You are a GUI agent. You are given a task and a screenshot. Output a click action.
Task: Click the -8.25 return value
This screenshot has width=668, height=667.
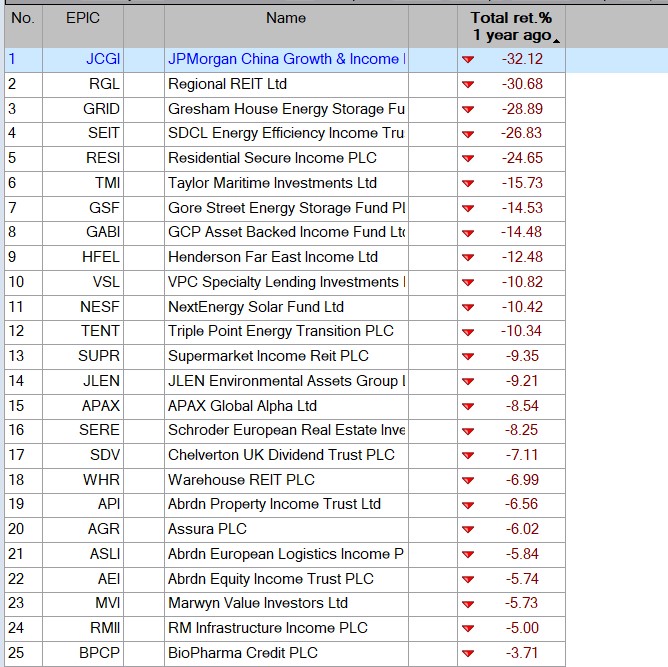(x=522, y=430)
